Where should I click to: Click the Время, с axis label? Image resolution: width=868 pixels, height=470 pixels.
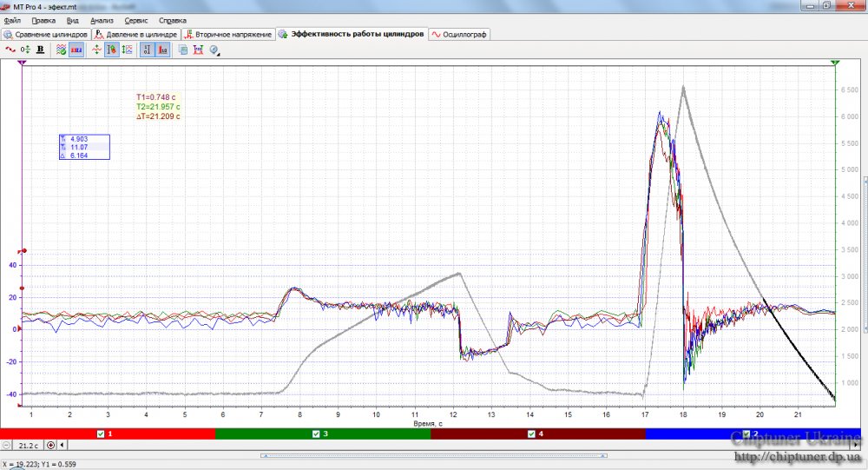pyautogui.click(x=428, y=423)
